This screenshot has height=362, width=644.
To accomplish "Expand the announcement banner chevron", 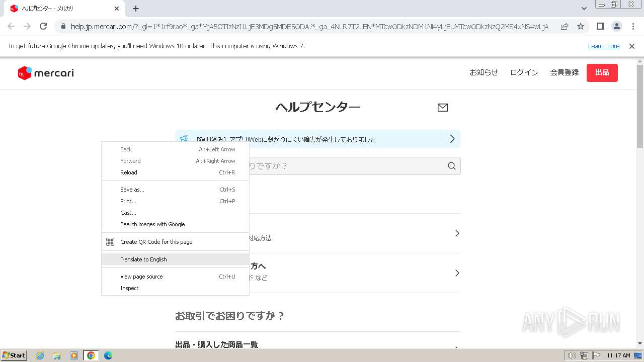I will [x=452, y=139].
